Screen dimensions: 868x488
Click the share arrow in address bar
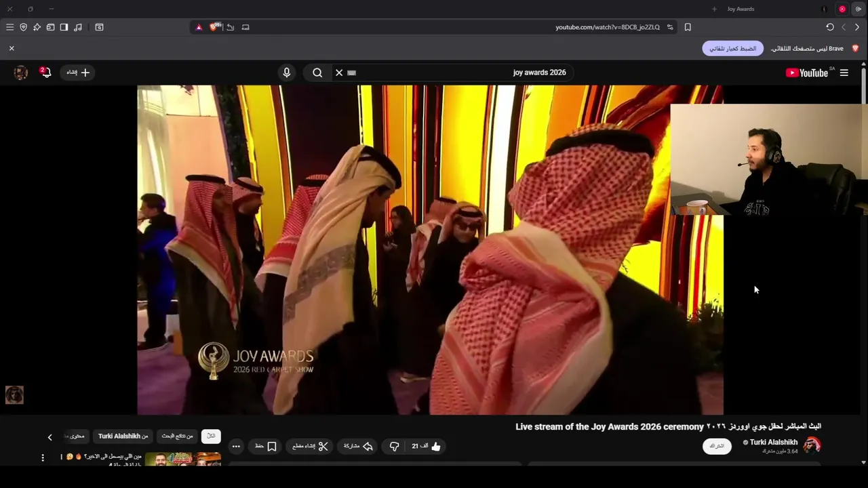[231, 27]
